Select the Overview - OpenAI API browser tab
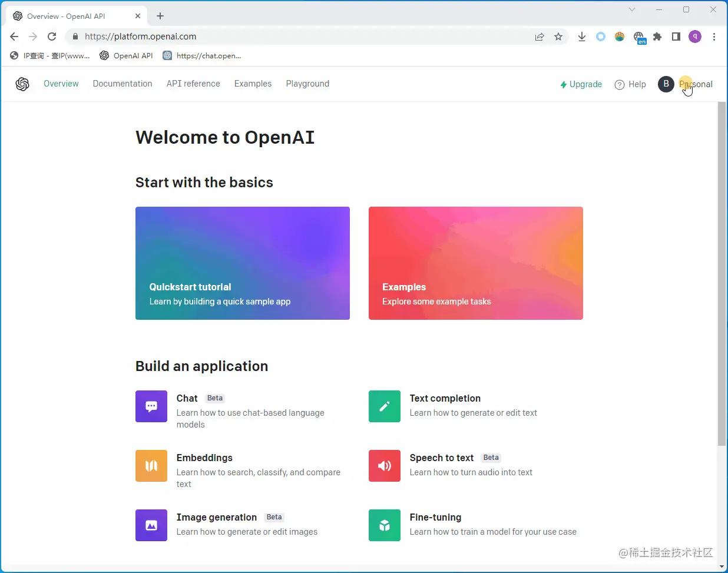The image size is (728, 573). [x=77, y=16]
